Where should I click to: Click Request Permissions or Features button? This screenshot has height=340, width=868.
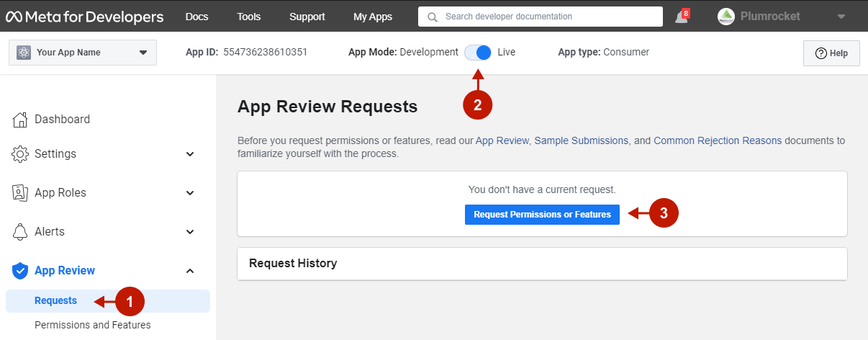pos(542,215)
